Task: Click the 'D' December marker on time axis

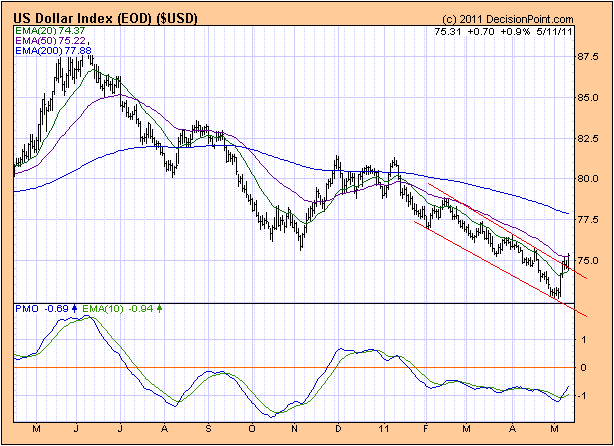Action: [339, 430]
